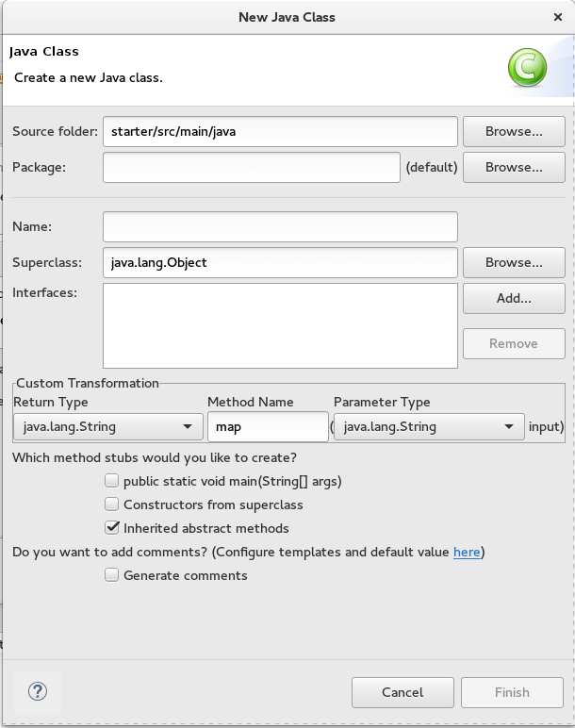Click the Method Name field containing map
Viewport: 575px width, 728px height.
268,426
